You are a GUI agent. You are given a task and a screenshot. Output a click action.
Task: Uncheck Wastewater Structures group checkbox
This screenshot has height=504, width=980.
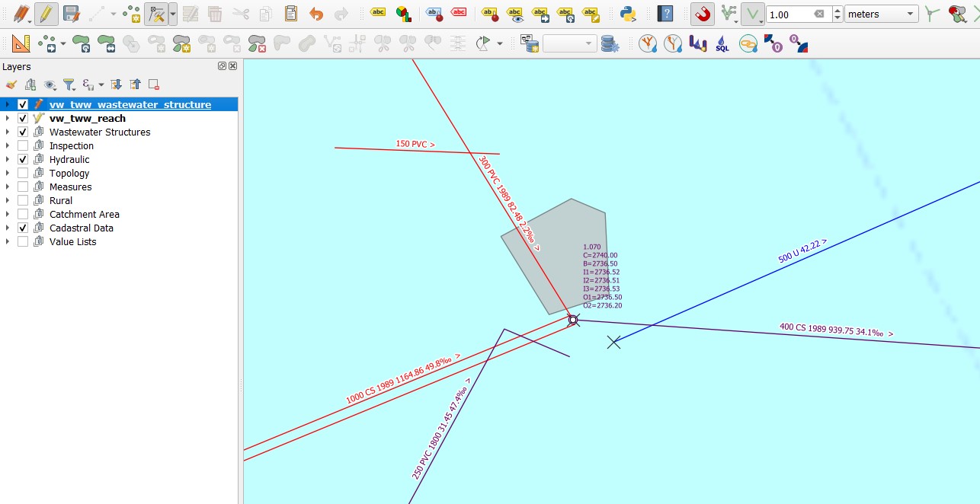(x=23, y=132)
